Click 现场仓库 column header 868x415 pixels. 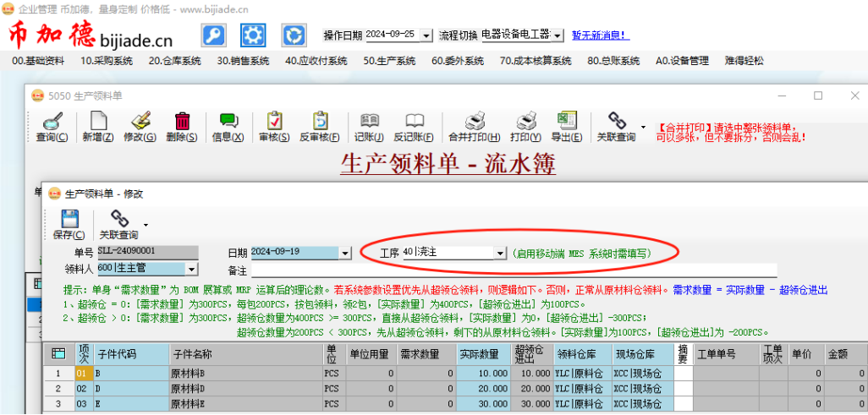click(x=643, y=354)
